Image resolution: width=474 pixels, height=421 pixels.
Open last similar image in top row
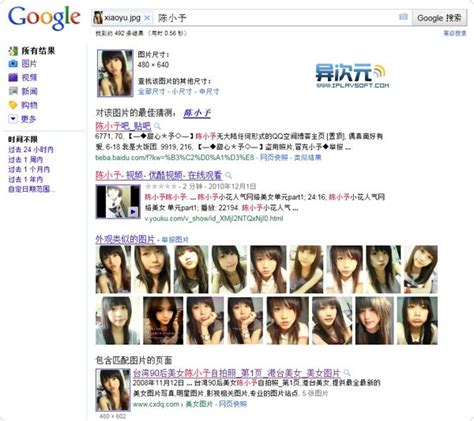[x=421, y=269]
